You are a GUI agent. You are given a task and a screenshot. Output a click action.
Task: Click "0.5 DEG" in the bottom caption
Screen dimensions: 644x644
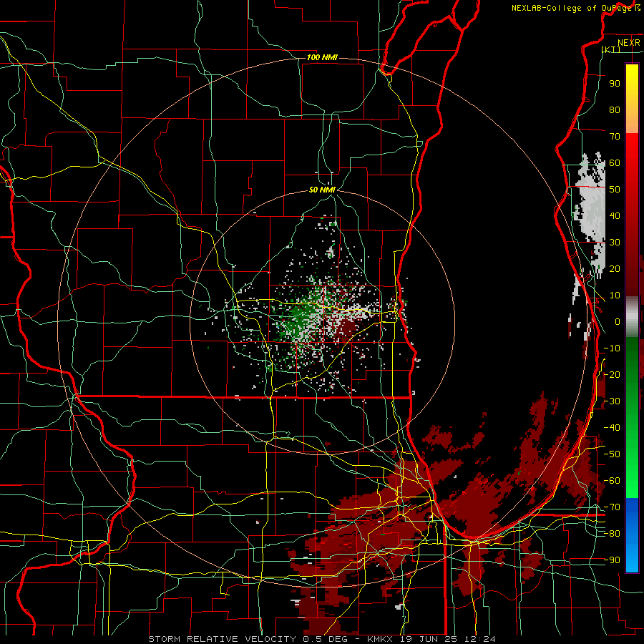[x=326, y=639]
